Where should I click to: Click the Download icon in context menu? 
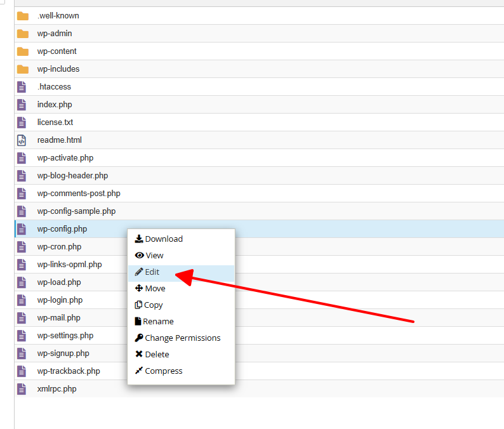click(139, 239)
